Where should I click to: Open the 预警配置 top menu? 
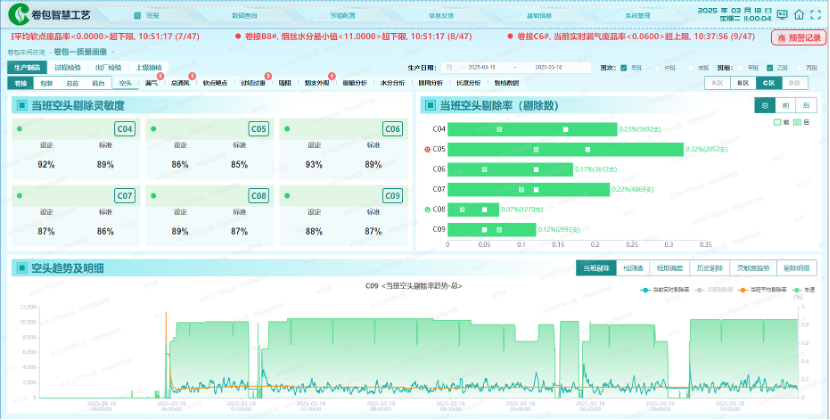[x=343, y=15]
